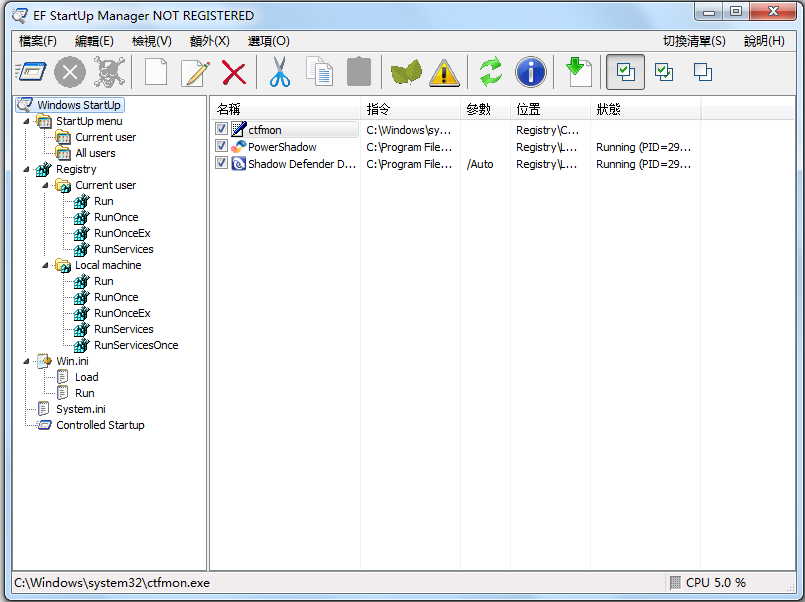The width and height of the screenshot is (805, 602).
Task: Click the red X delete icon
Action: (234, 72)
